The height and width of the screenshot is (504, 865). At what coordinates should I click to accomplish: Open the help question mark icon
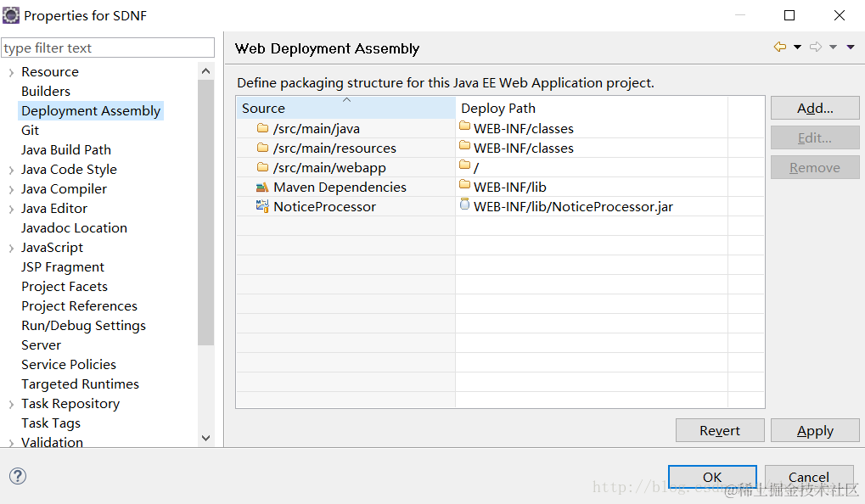17,476
